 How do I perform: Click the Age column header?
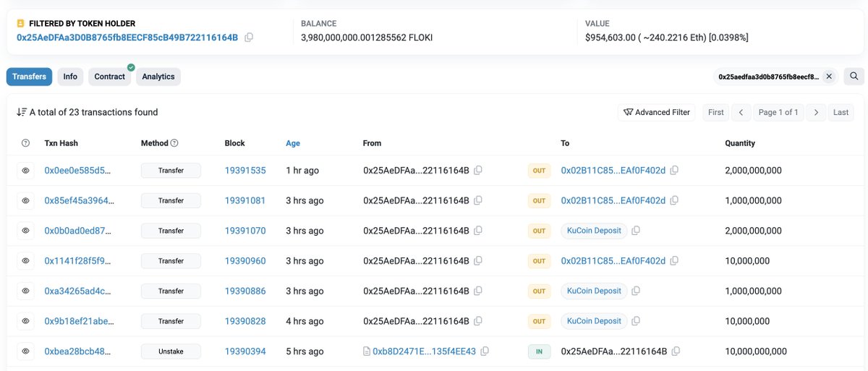coord(293,143)
